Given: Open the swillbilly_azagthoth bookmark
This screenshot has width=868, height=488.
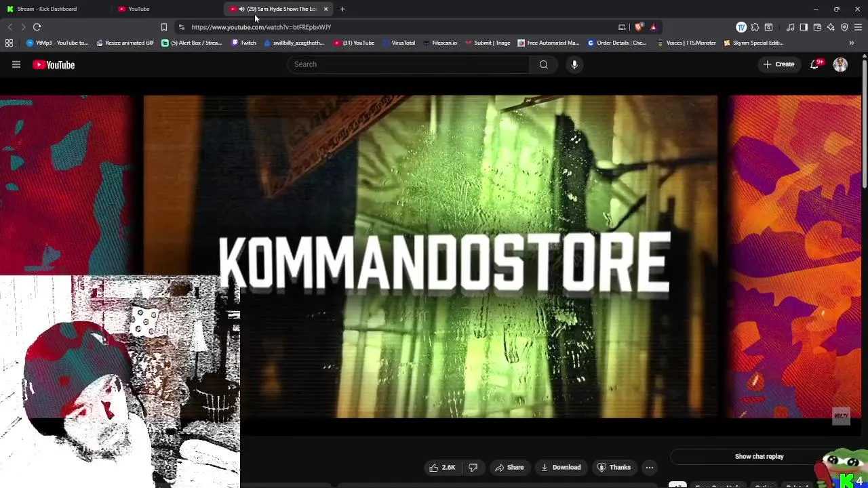Looking at the screenshot, I should 294,43.
